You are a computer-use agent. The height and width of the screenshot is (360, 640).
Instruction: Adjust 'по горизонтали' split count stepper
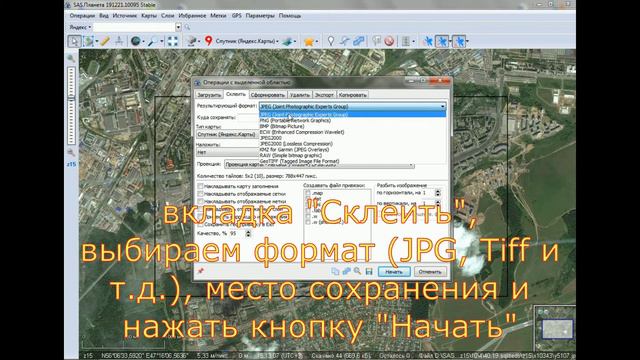pyautogui.click(x=438, y=193)
